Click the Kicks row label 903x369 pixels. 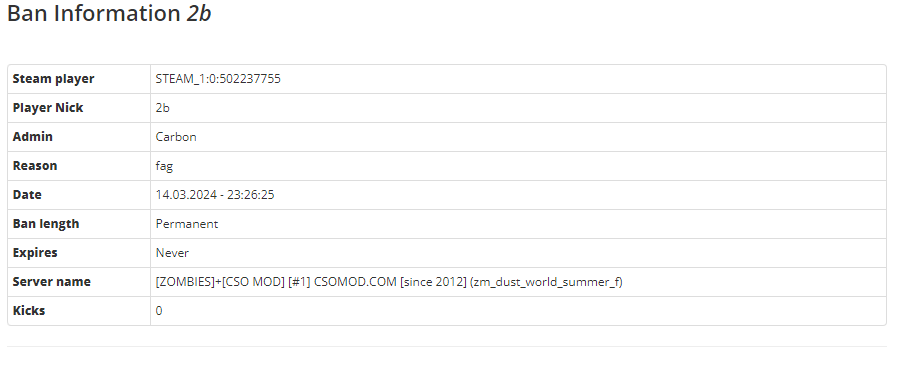pyautogui.click(x=29, y=310)
